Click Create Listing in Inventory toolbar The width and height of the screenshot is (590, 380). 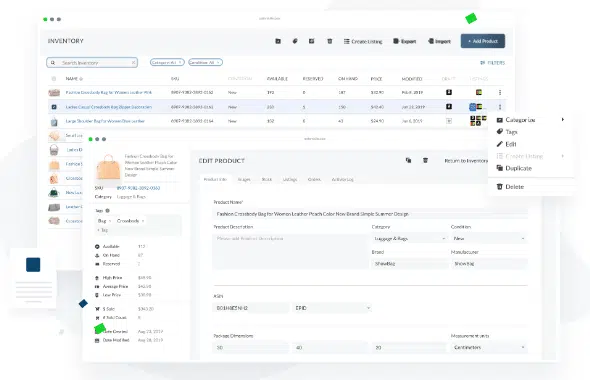363,41
